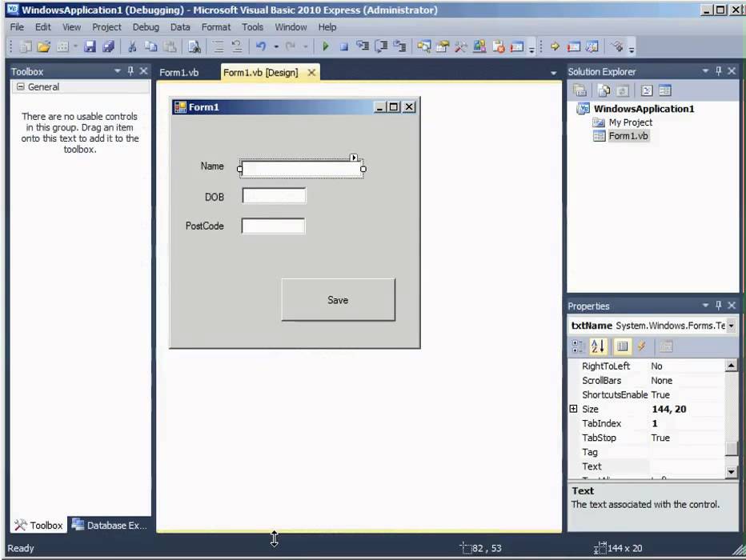Open the Undo history dropdown arrow

(276, 46)
